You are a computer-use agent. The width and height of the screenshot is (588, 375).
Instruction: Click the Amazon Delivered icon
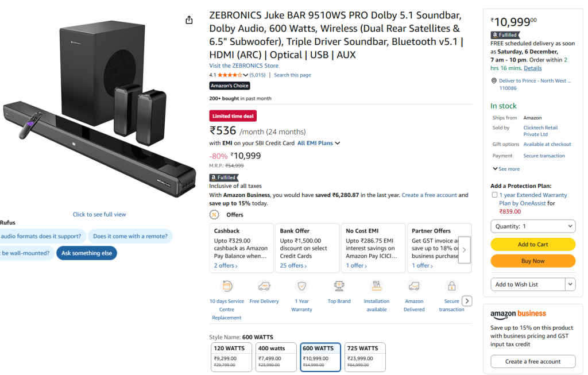click(x=414, y=285)
